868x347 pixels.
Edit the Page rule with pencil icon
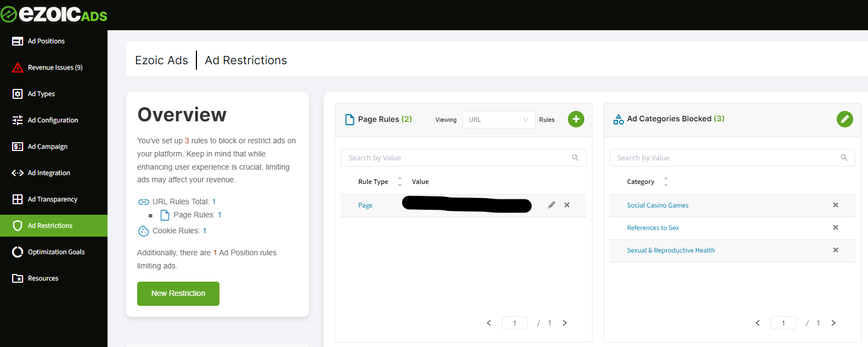click(551, 205)
